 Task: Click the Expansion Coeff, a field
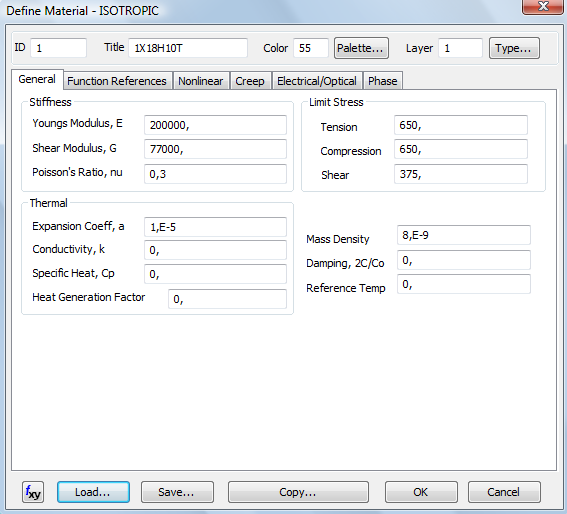[216, 227]
